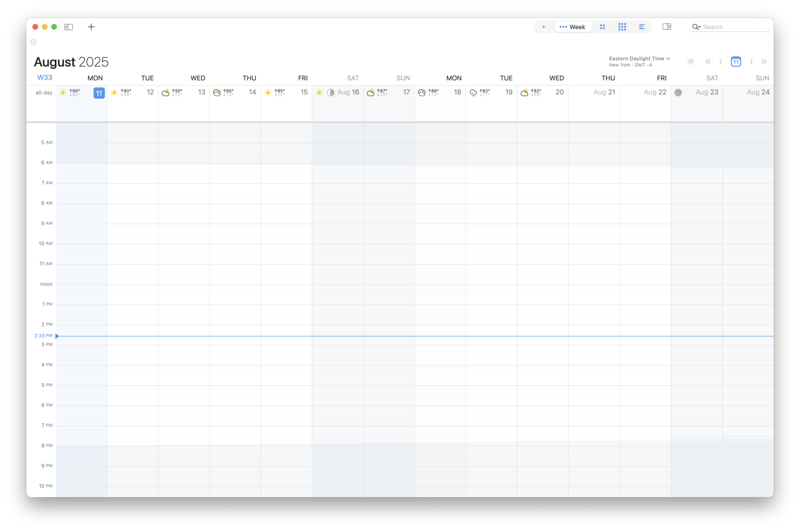The height and width of the screenshot is (532, 800).
Task: Toggle the left calendar sidebar
Action: point(69,27)
